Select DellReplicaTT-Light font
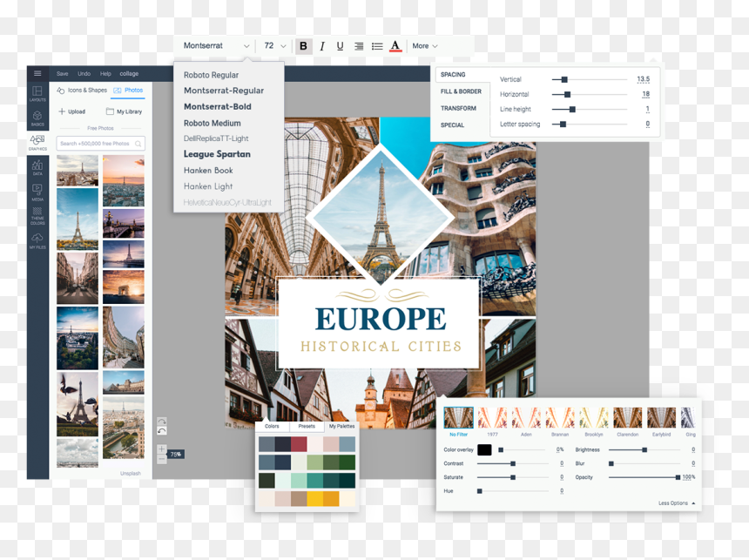 click(216, 138)
